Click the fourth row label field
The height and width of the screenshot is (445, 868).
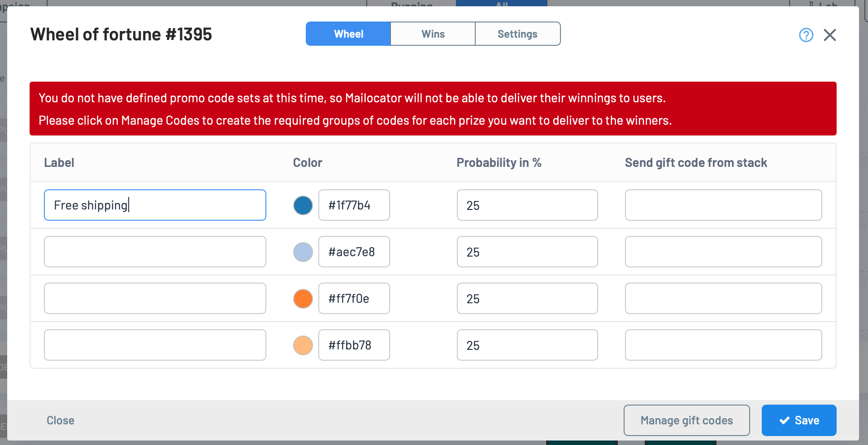[x=155, y=345]
